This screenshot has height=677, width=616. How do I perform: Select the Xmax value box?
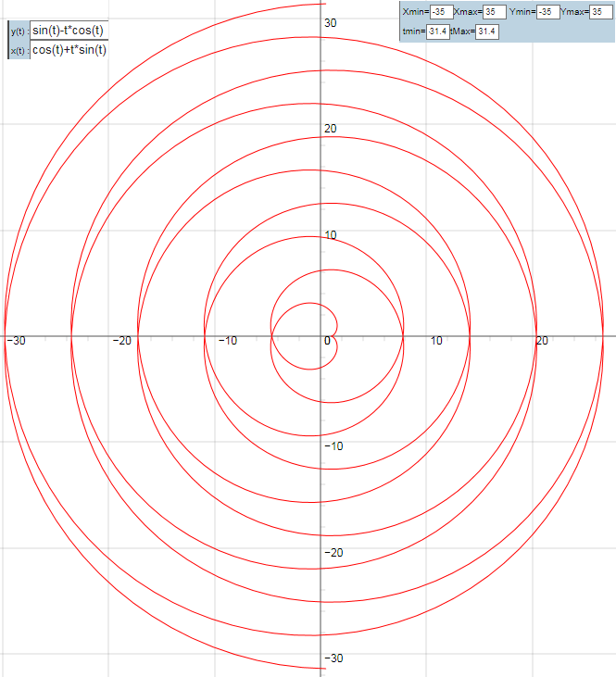click(495, 12)
